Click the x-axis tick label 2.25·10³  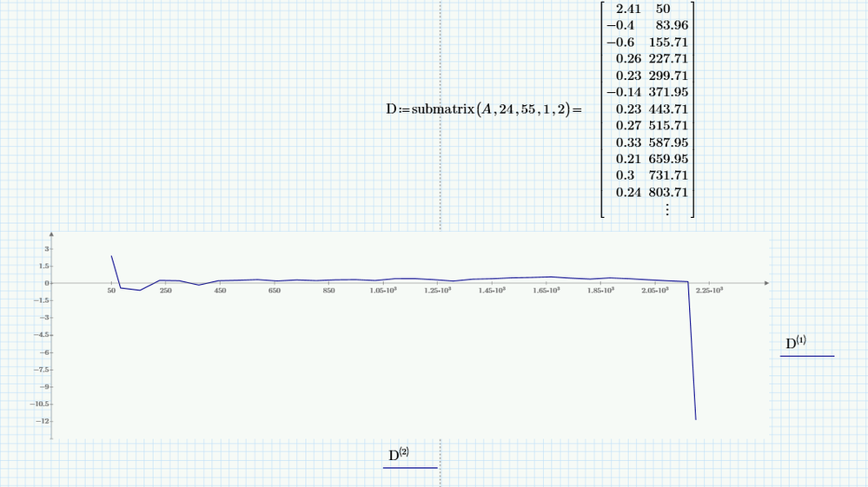(x=709, y=290)
